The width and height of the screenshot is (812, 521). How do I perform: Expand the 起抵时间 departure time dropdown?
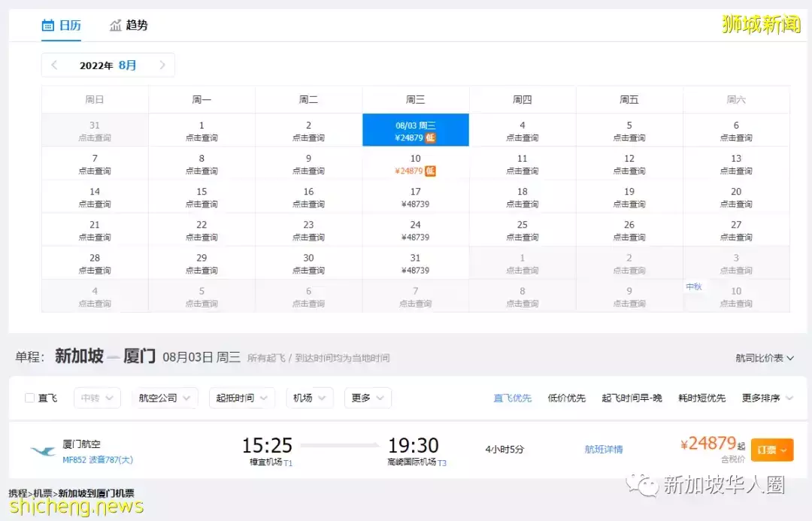(x=241, y=398)
